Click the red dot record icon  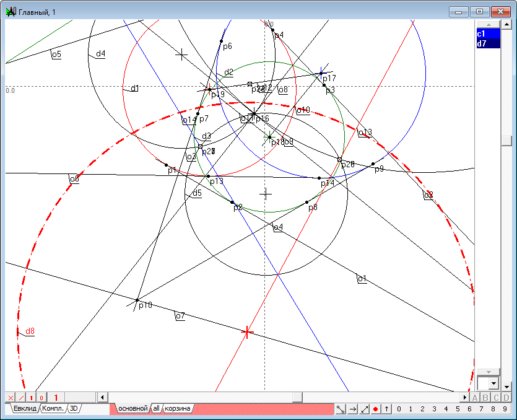point(375,409)
